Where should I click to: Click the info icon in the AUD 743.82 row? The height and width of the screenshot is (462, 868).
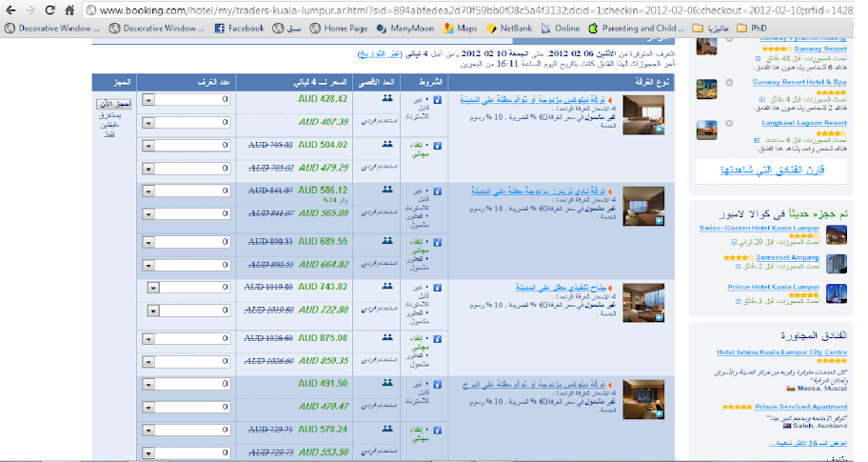coord(437,288)
